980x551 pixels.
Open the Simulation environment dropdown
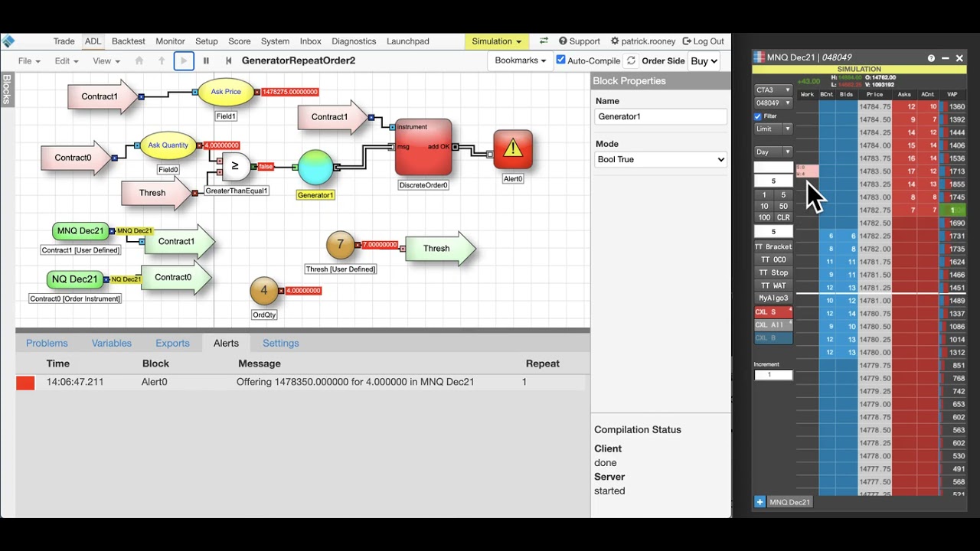(x=496, y=41)
